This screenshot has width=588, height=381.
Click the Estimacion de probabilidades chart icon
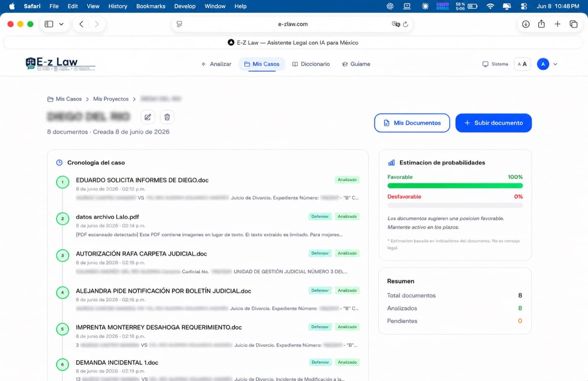click(391, 162)
